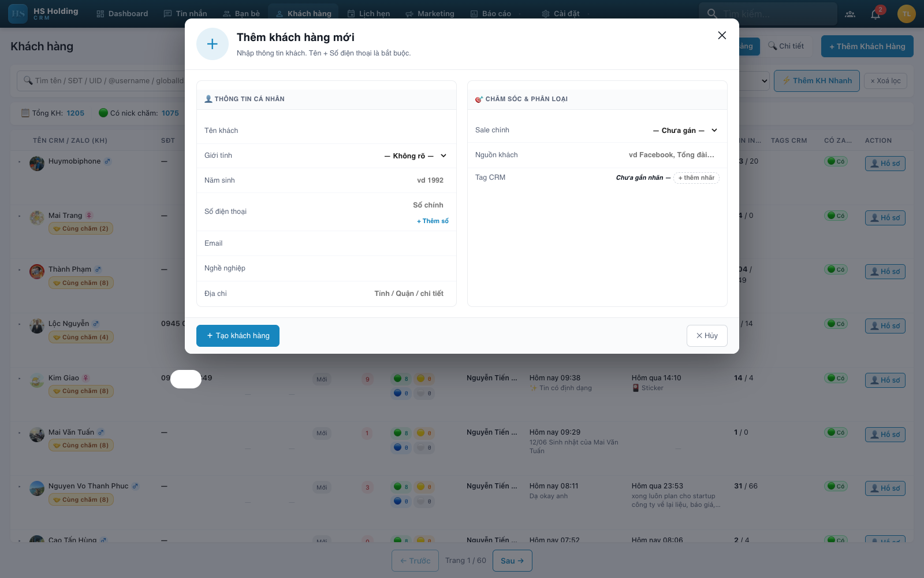Open Hồ sơ for Lộc Nguyễn
924x578 pixels.
click(x=885, y=326)
